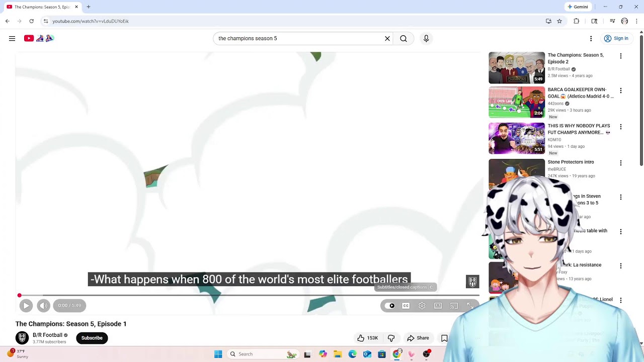
Task: Click the address bar URL
Action: click(91, 21)
